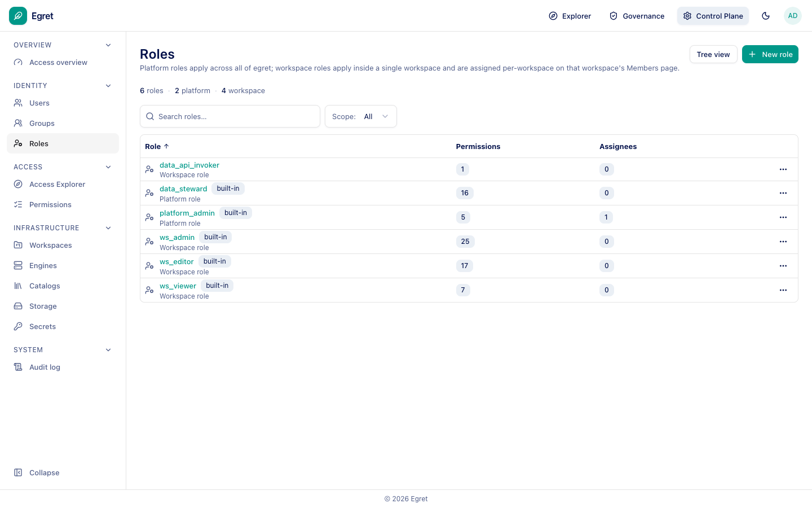The image size is (812, 508).
Task: Click the Storage drive icon
Action: click(18, 306)
